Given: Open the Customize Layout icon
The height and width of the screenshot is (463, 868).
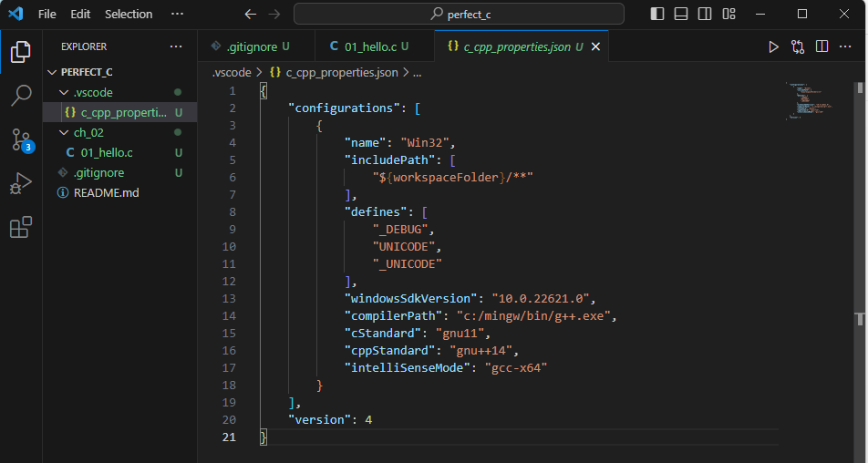Looking at the screenshot, I should (x=729, y=15).
